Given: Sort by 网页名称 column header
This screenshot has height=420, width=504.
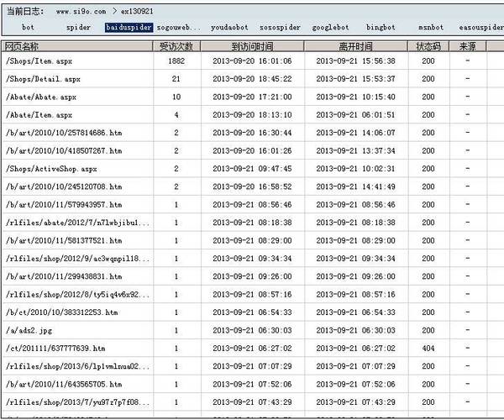Looking at the screenshot, I should [x=77, y=46].
